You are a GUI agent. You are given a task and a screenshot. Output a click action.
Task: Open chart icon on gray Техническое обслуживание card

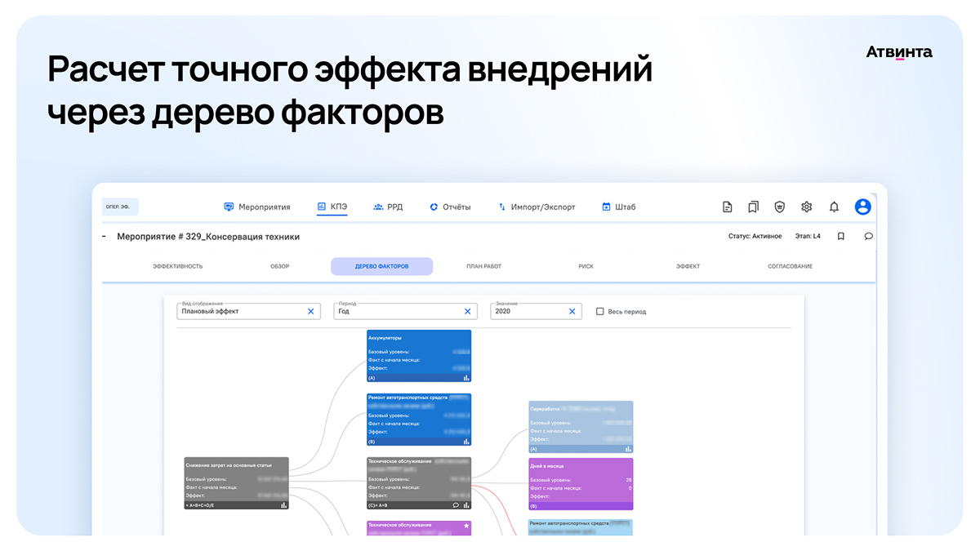pyautogui.click(x=466, y=505)
